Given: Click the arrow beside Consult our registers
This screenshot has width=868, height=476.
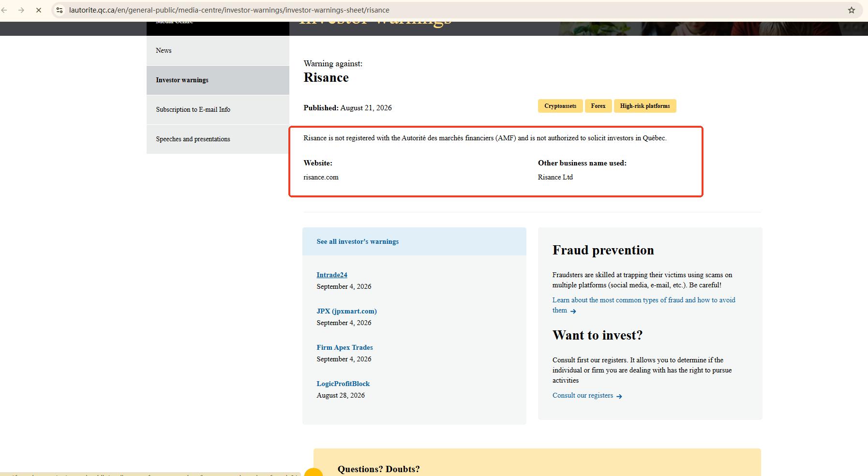Looking at the screenshot, I should 619,396.
